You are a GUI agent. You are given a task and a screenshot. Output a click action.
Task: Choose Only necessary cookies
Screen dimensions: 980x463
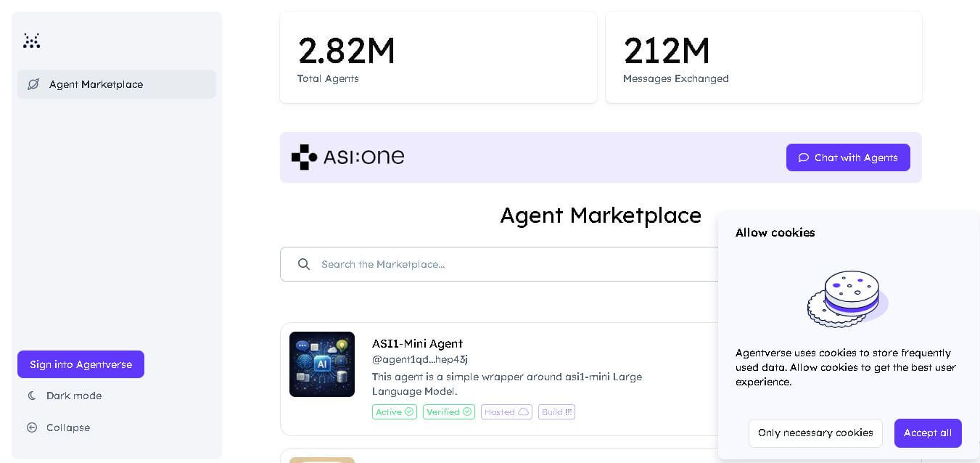click(815, 433)
